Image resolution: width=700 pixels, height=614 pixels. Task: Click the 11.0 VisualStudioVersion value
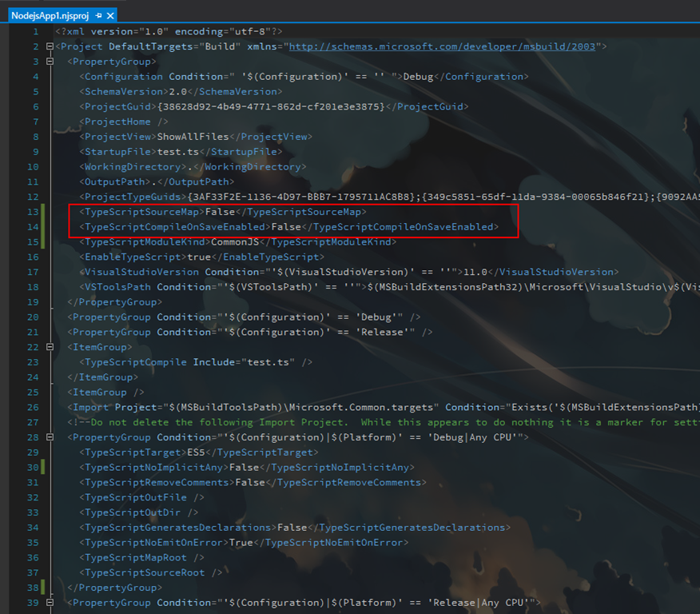[x=475, y=272]
